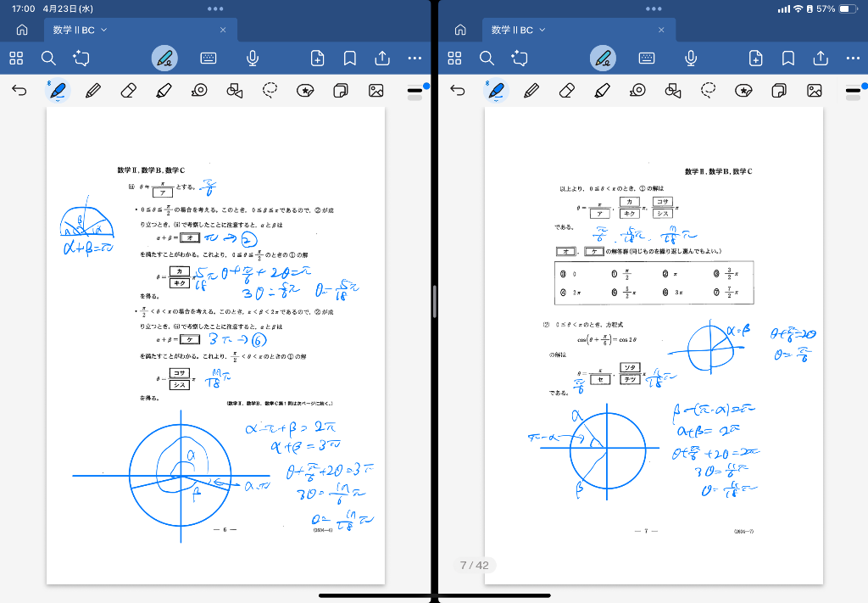This screenshot has width=868, height=603.
Task: Insert an image using left pane's photo icon
Action: (x=376, y=90)
